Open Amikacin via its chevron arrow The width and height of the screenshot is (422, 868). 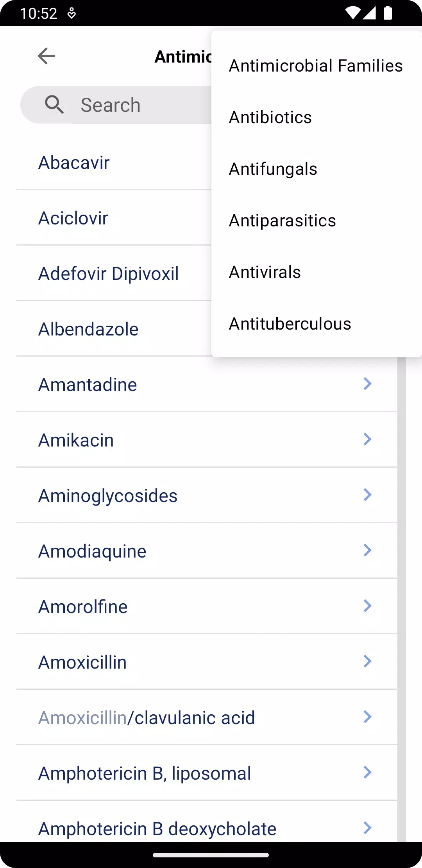click(367, 439)
